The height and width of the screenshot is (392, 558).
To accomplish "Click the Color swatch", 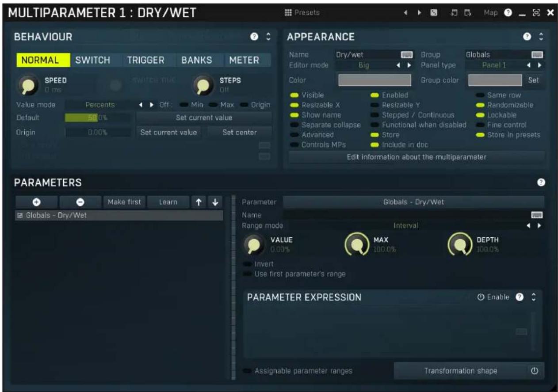I will pyautogui.click(x=375, y=80).
